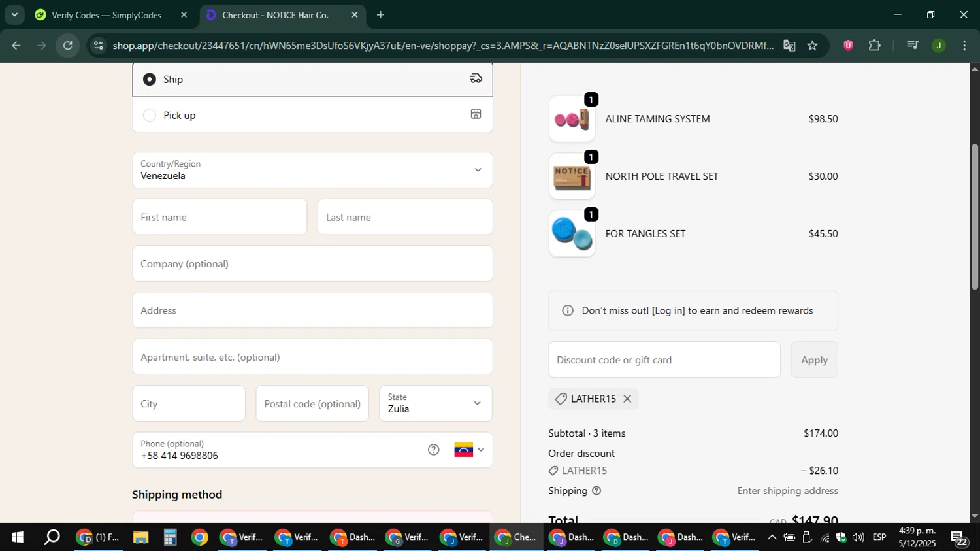The image size is (980, 551).
Task: Reload the checkout page
Action: click(x=68, y=45)
